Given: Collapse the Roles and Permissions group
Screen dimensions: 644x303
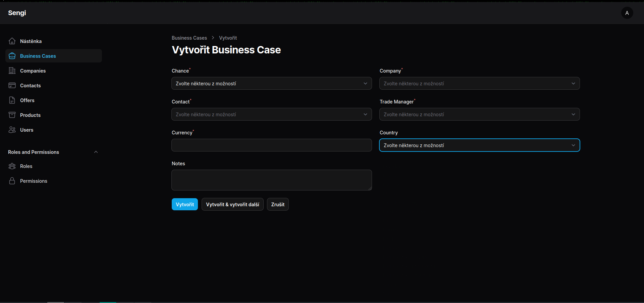Looking at the screenshot, I should point(96,152).
